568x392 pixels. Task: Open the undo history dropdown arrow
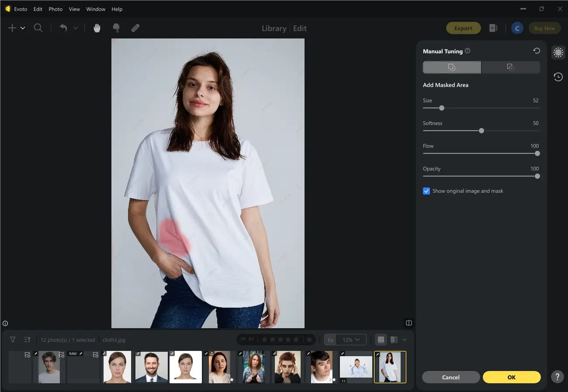[76, 28]
